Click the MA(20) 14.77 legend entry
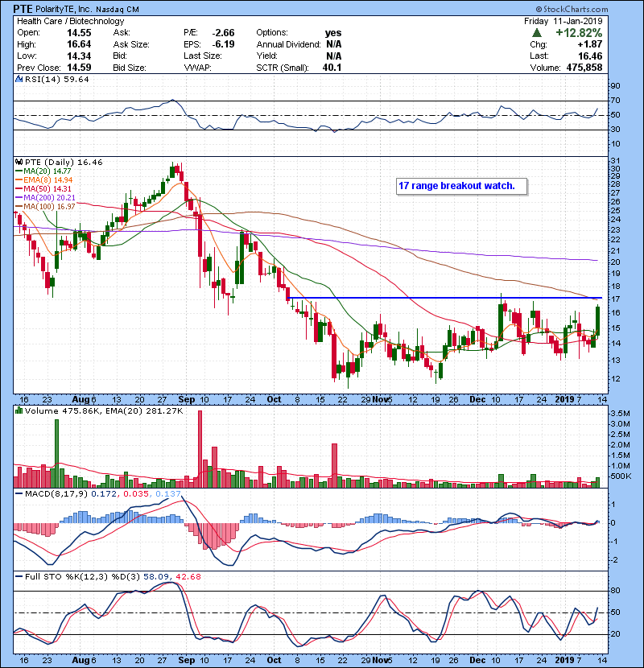 tap(43, 171)
